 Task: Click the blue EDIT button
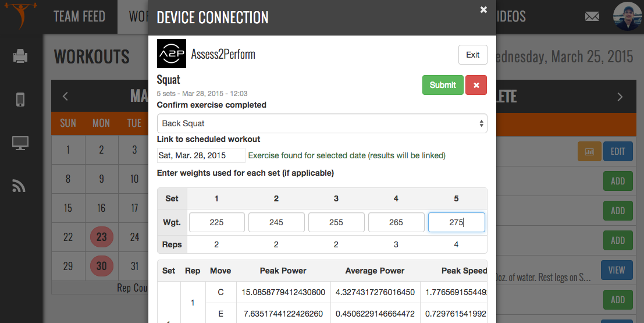[617, 151]
